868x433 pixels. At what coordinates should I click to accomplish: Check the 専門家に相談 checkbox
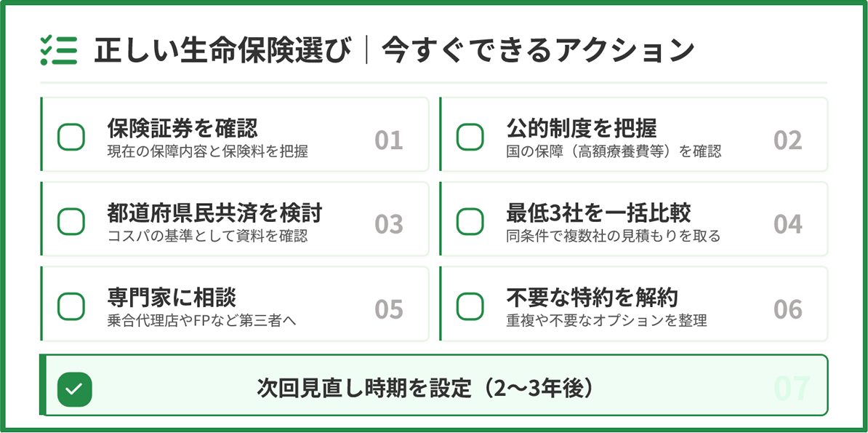[71, 306]
